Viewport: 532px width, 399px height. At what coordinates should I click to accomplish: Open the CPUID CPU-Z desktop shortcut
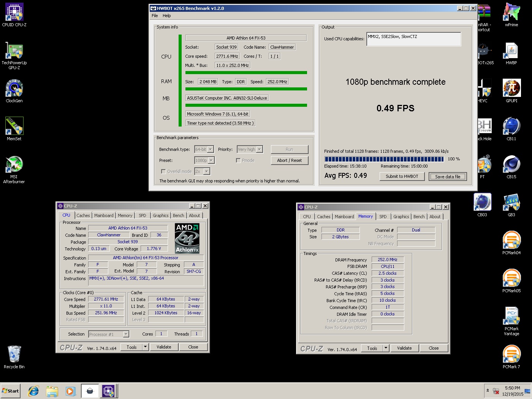(x=14, y=15)
